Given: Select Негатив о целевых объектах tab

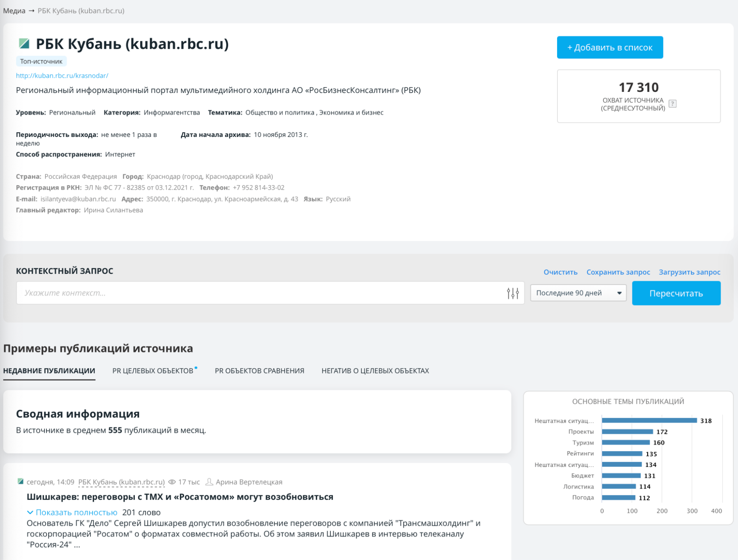Looking at the screenshot, I should pos(375,371).
